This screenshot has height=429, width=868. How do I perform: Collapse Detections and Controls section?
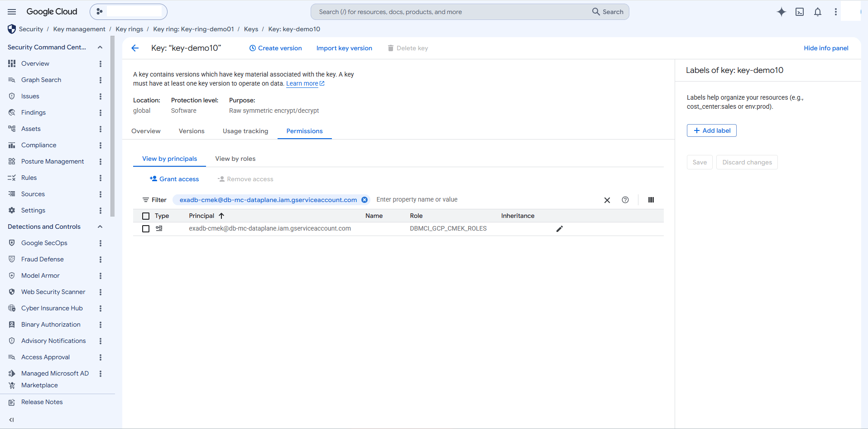click(x=100, y=227)
